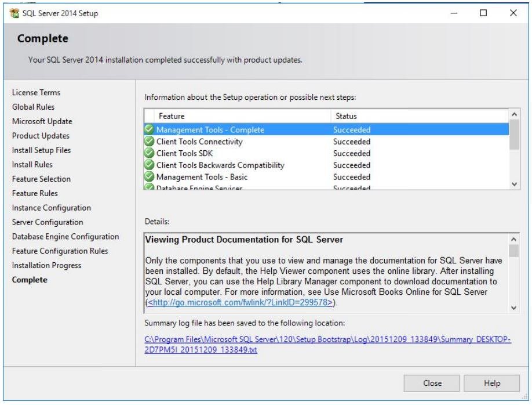Click the Installation Progress step
The width and height of the screenshot is (532, 405).
click(x=46, y=265)
